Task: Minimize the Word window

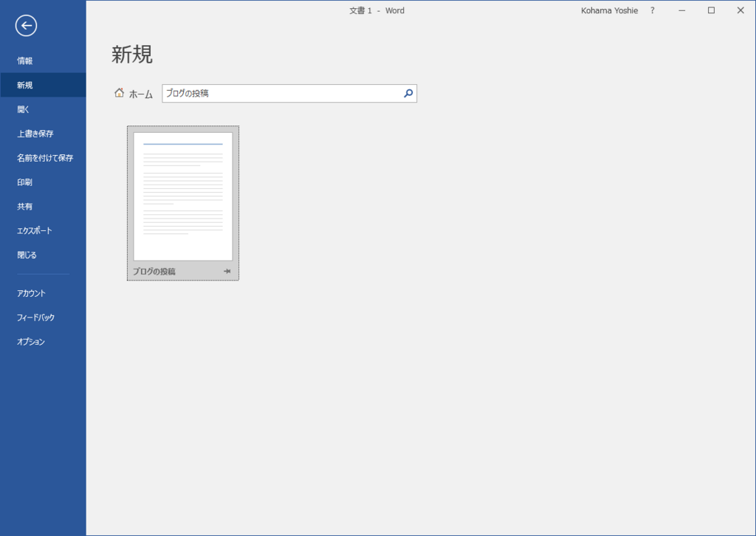Action: click(x=681, y=10)
